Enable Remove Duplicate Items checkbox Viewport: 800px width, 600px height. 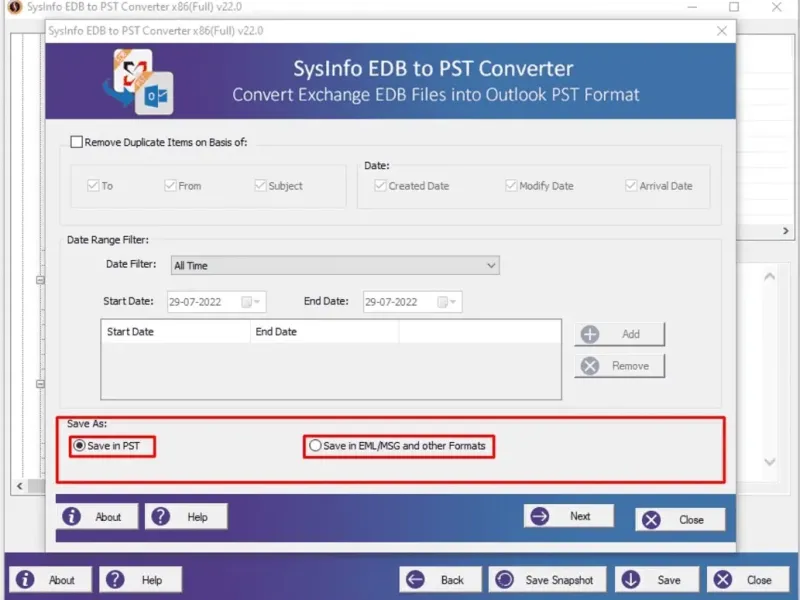[x=77, y=142]
